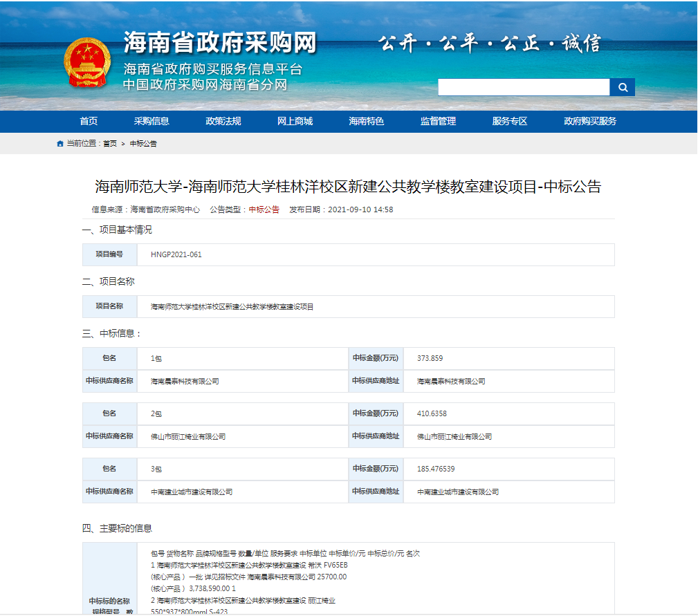Image resolution: width=698 pixels, height=616 pixels.
Task: Select the info source 海南省政府采购中心
Action: [165, 210]
